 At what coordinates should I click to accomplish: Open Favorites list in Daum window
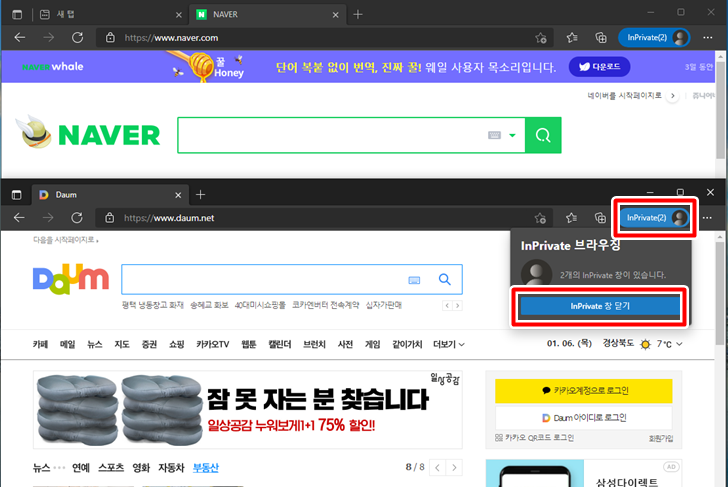click(x=571, y=218)
